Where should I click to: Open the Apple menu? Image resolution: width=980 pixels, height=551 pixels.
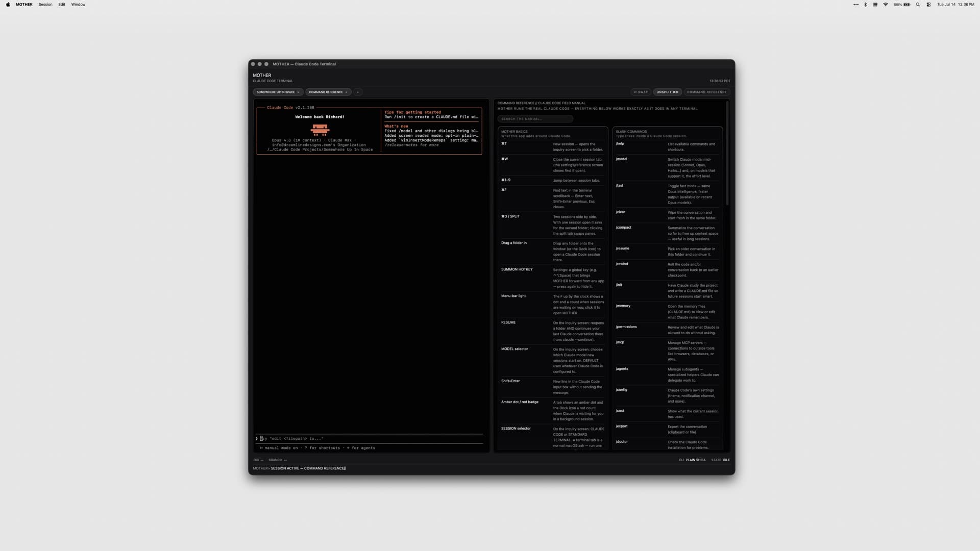point(8,5)
